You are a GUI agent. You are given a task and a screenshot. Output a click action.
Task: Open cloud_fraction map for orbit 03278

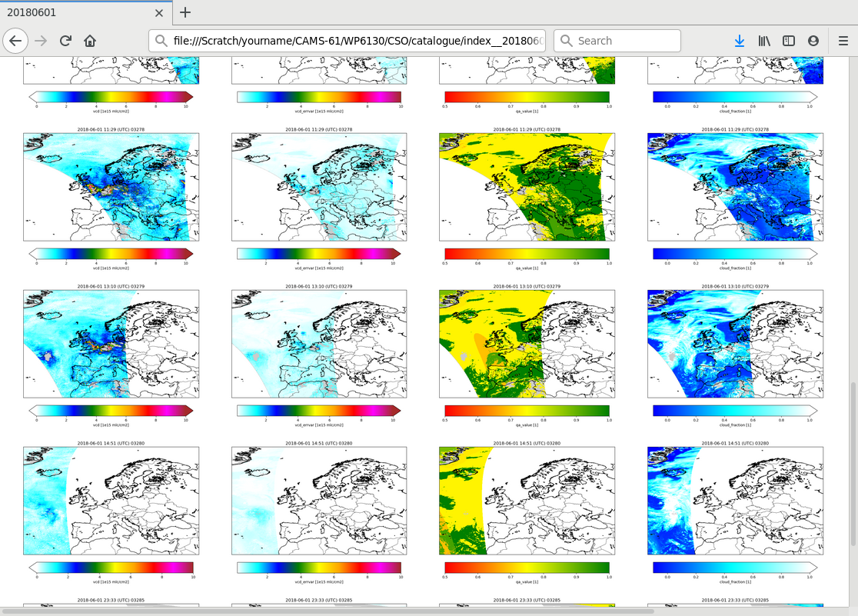(x=736, y=187)
